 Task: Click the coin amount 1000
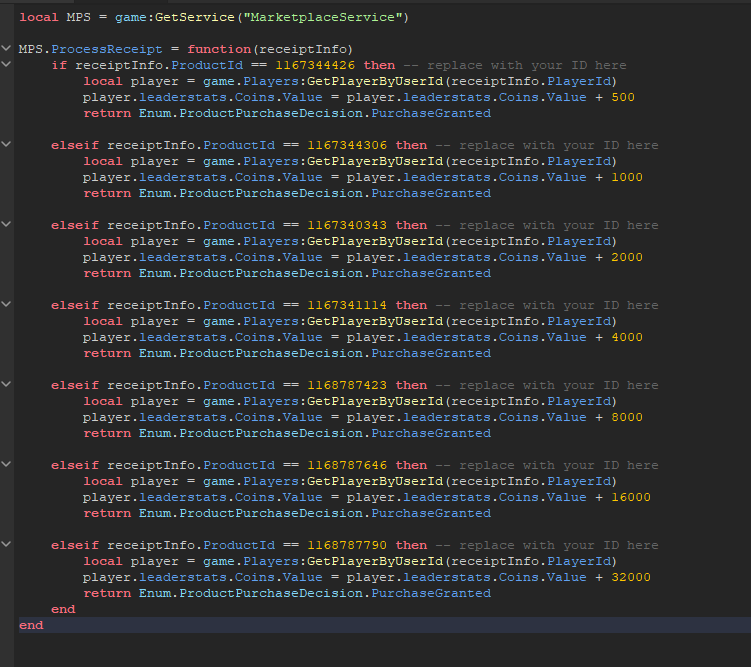(x=627, y=177)
